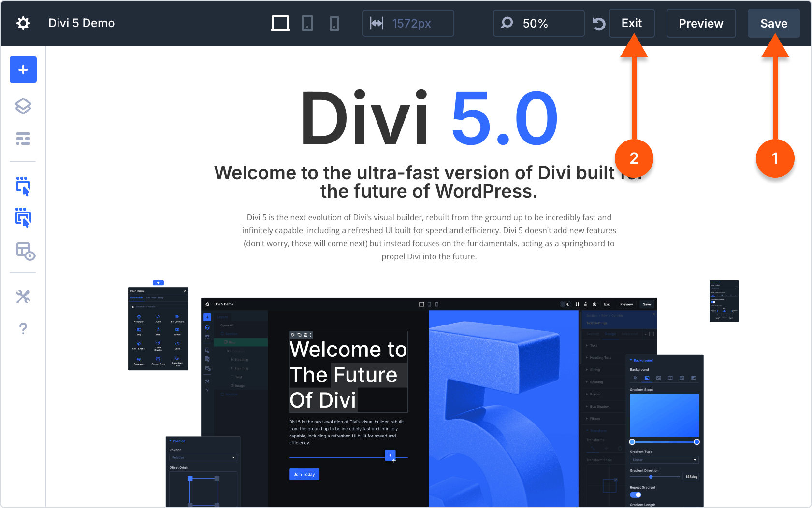Click the Gradient Direction slider handle

tap(651, 477)
